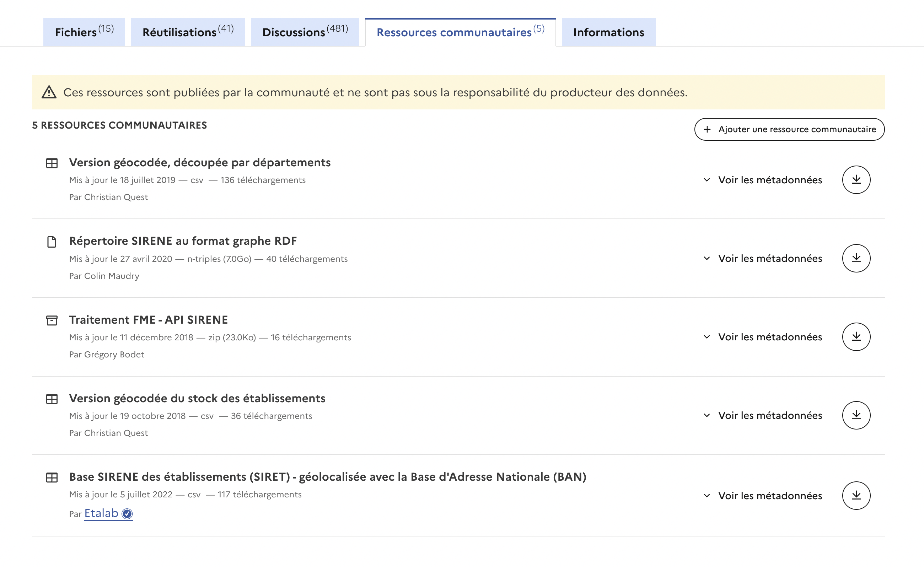Open the Etalab organization link
924x567 pixels.
click(101, 513)
